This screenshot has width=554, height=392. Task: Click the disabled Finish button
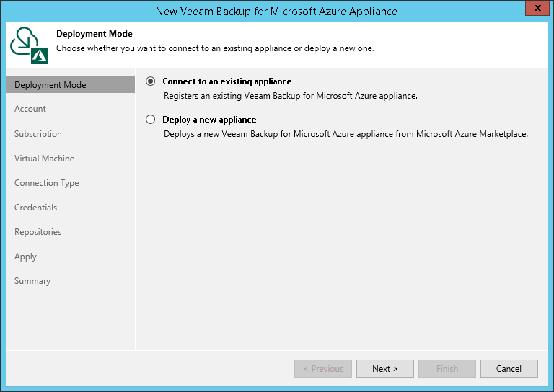447,369
